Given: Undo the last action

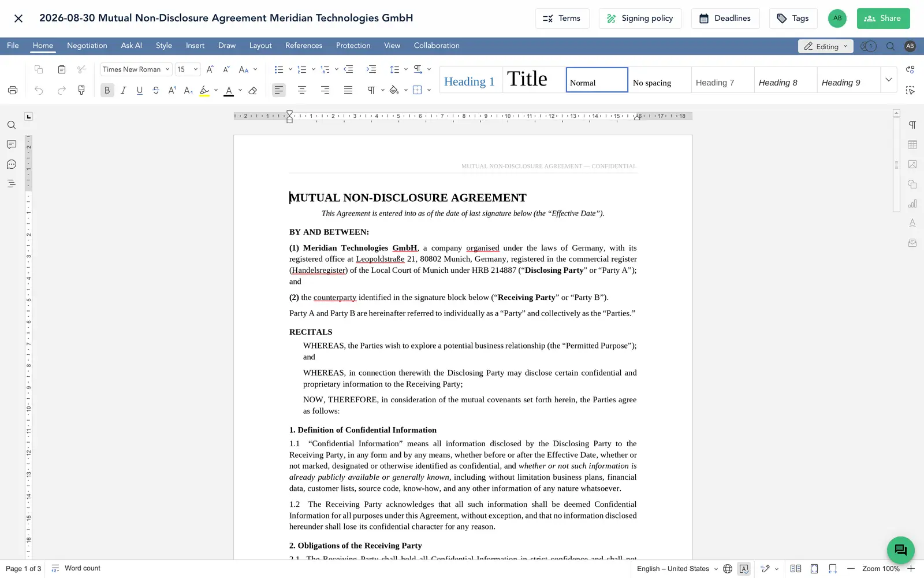Looking at the screenshot, I should (39, 90).
